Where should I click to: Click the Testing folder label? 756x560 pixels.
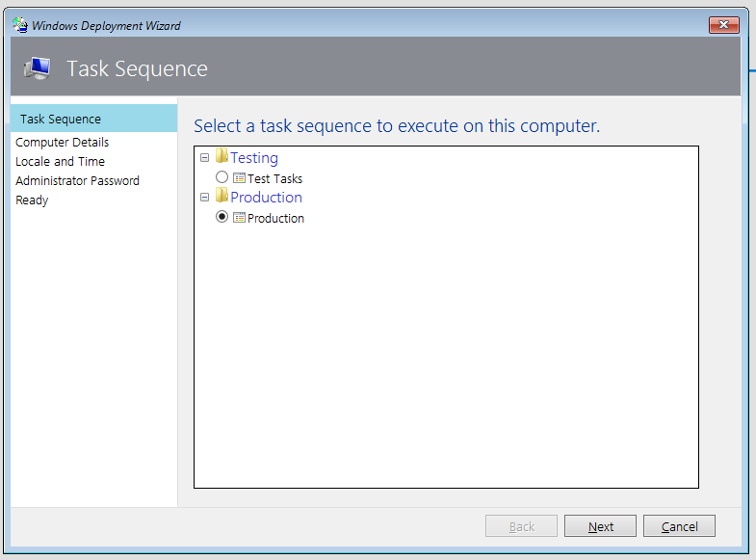click(254, 158)
